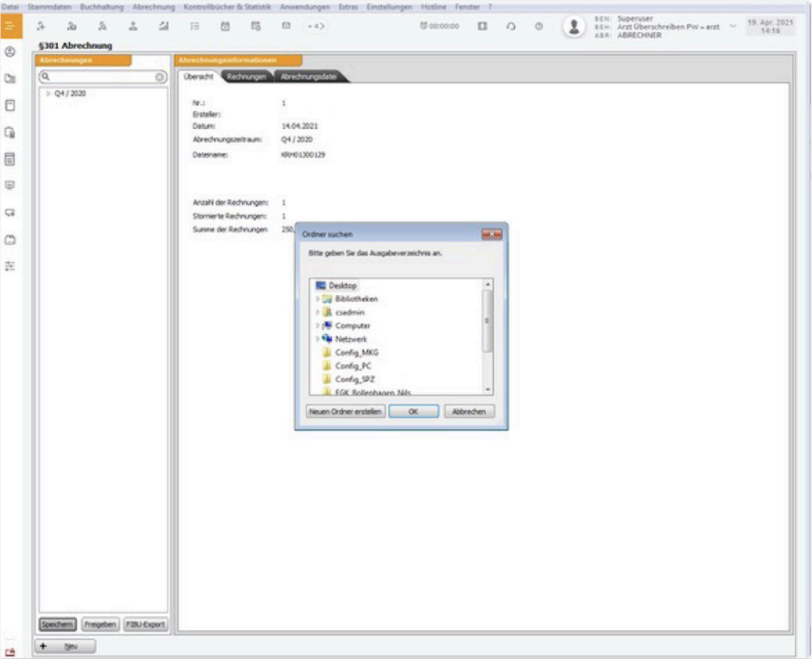This screenshot has height=659, width=812.
Task: Open the Datei menu
Action: click(10, 6)
